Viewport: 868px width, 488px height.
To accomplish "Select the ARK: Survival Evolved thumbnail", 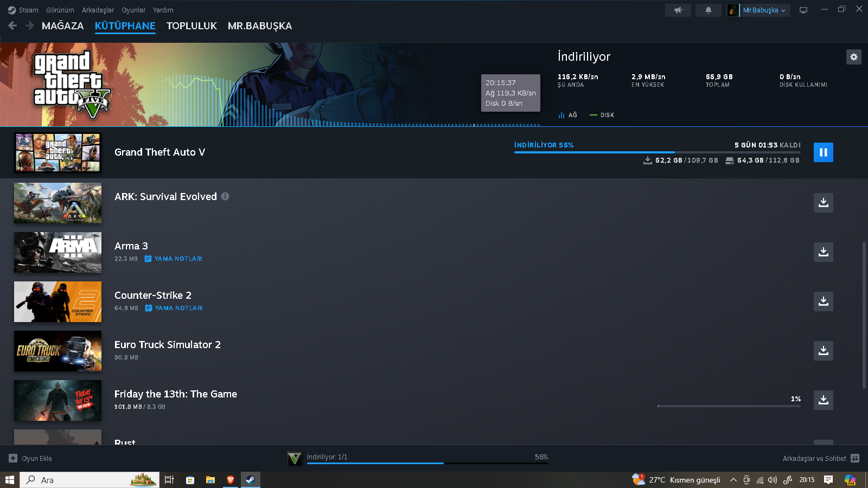I will coord(58,203).
